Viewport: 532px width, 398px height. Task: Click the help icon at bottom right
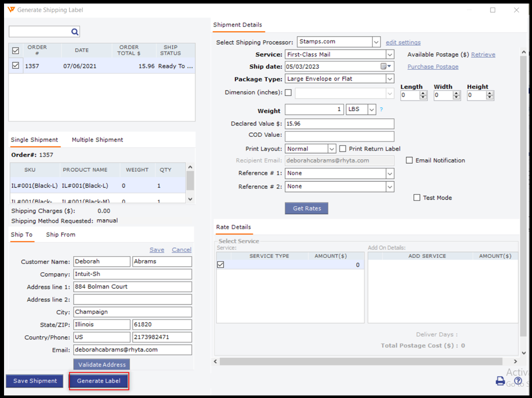click(518, 381)
